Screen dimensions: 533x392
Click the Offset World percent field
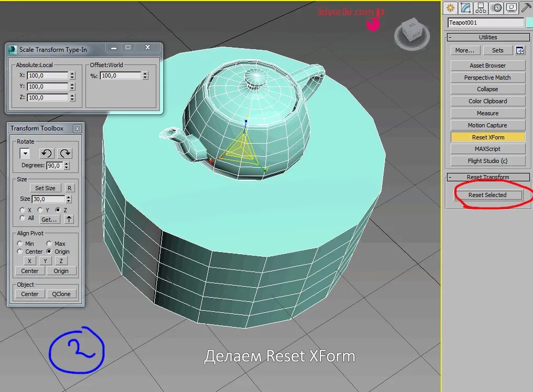click(x=121, y=75)
